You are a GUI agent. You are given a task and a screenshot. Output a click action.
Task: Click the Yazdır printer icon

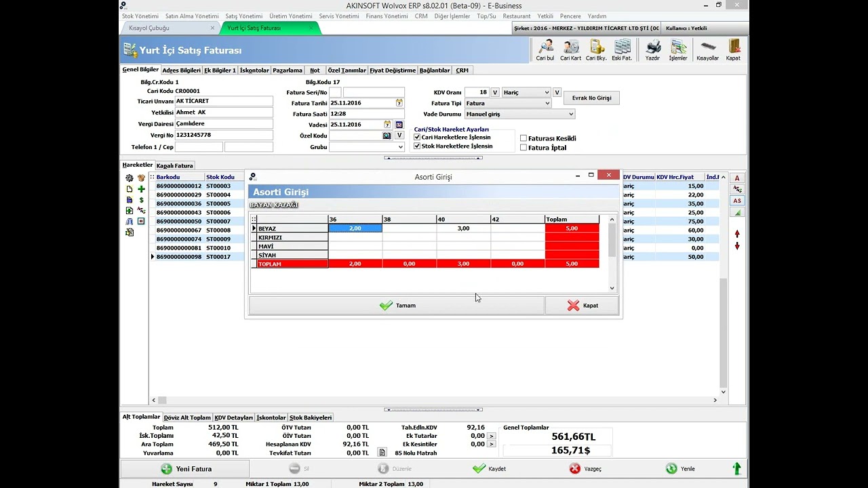tap(652, 50)
